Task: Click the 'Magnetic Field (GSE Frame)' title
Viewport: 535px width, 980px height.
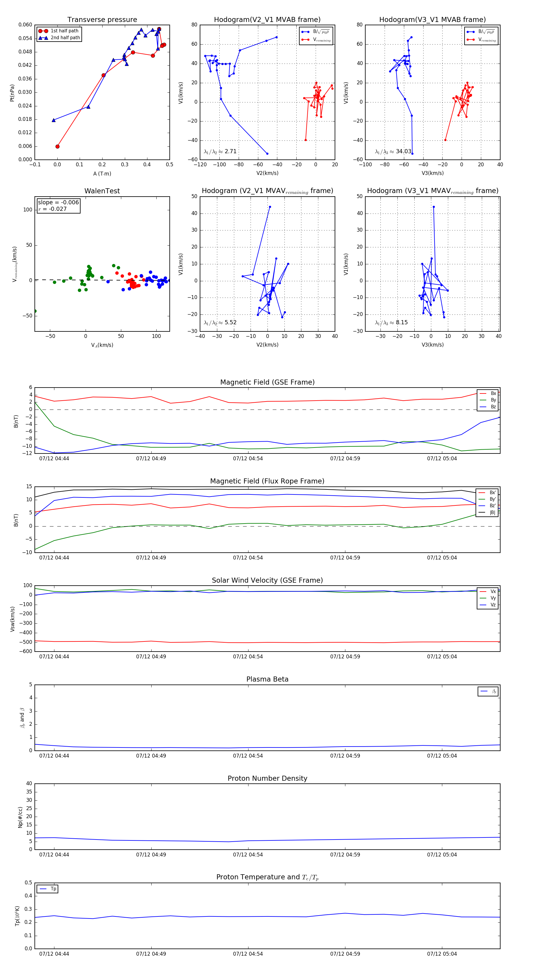Action: coord(267,382)
